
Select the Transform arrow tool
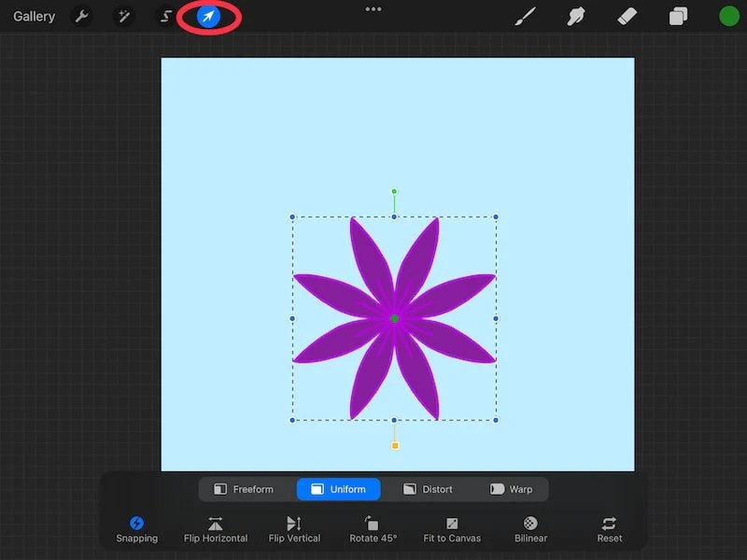207,16
